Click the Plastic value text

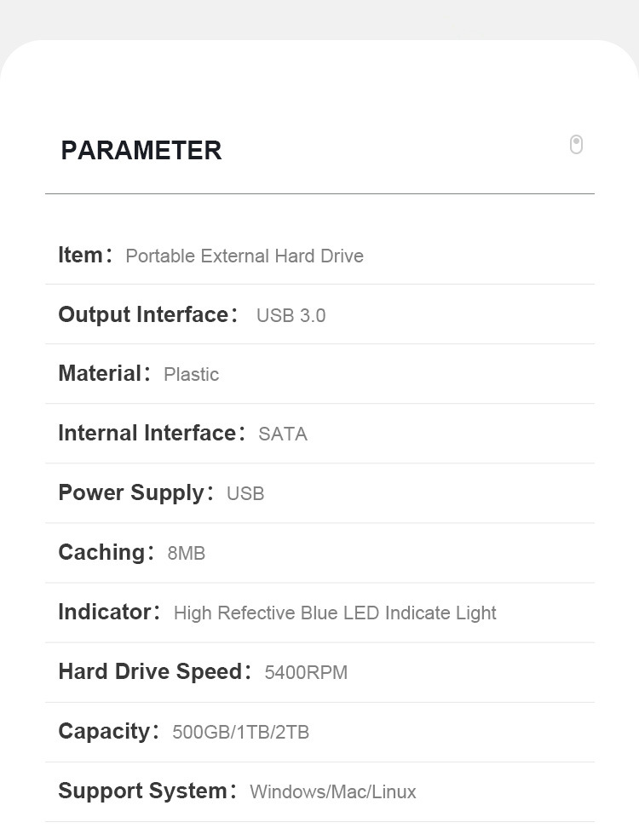pos(191,375)
